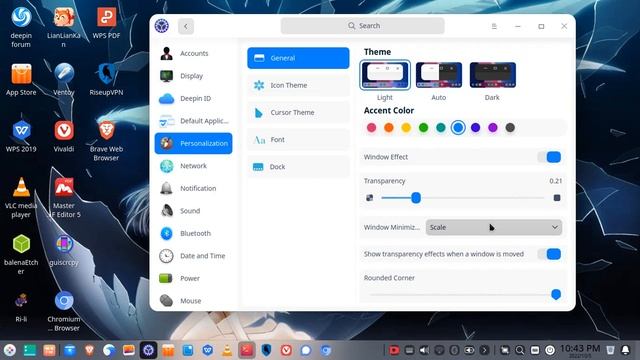Pick the yellow accent color

(x=406, y=128)
